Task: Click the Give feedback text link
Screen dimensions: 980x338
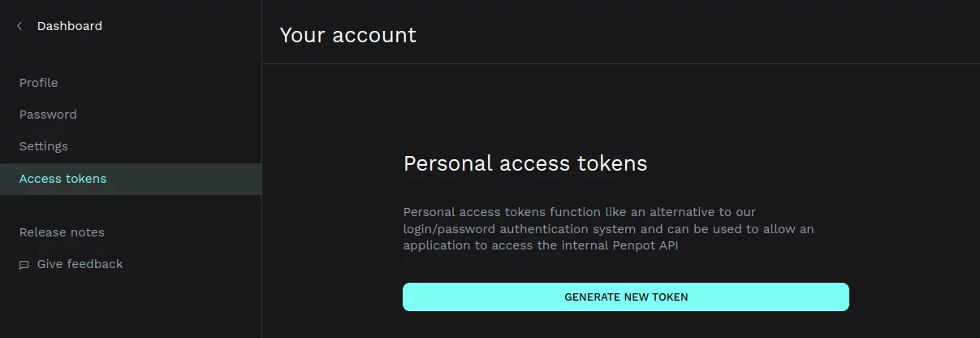Action: point(80,264)
